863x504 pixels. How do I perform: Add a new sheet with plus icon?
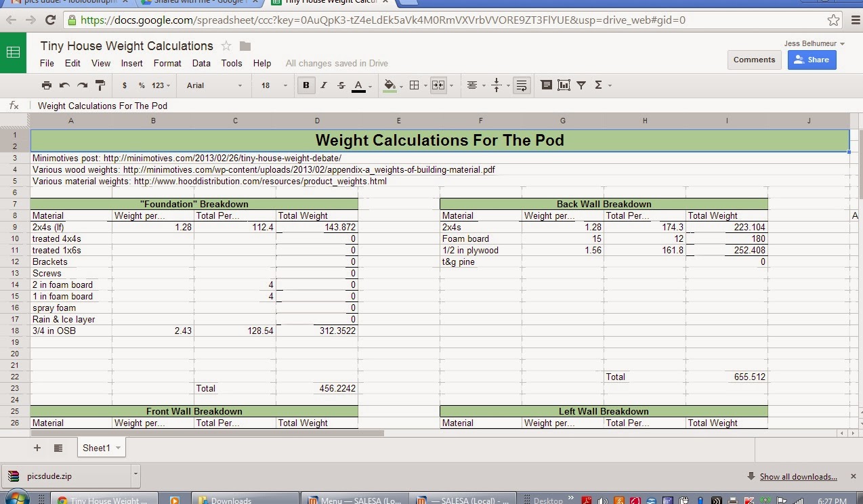pyautogui.click(x=37, y=448)
